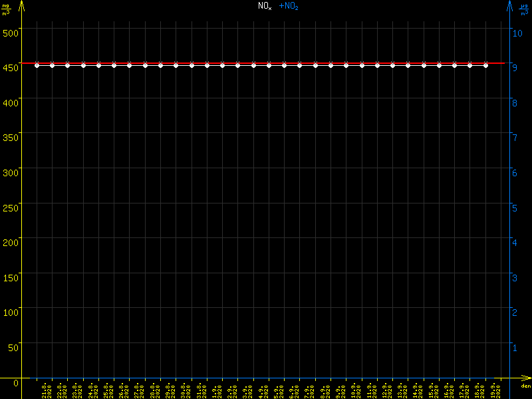Click the 500 value on left axis
Image resolution: width=532 pixels, height=399 pixels.
click(x=12, y=32)
